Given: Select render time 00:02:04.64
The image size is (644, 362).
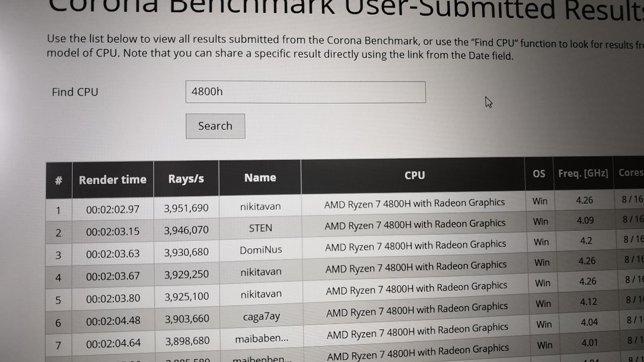Looking at the screenshot, I should pos(113,343).
